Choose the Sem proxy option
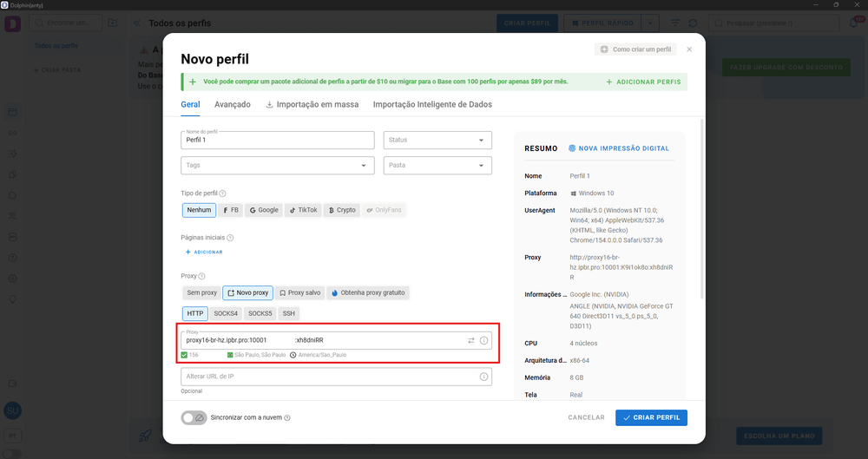This screenshot has height=459, width=868. tap(201, 293)
